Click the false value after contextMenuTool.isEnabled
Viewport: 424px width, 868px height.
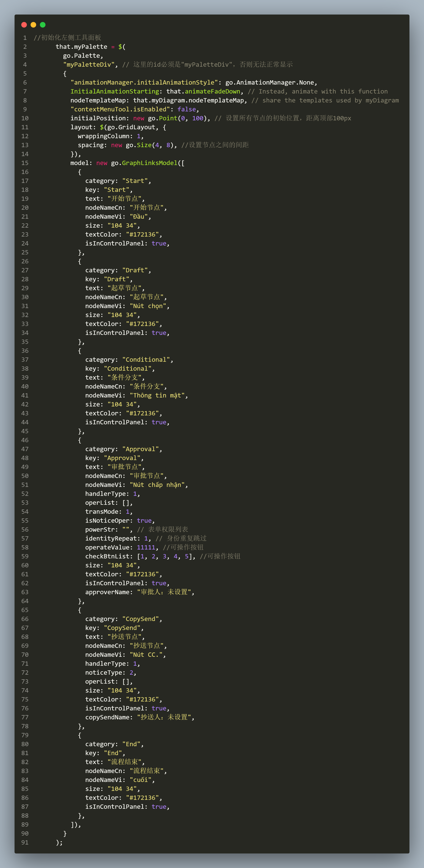[186, 109]
